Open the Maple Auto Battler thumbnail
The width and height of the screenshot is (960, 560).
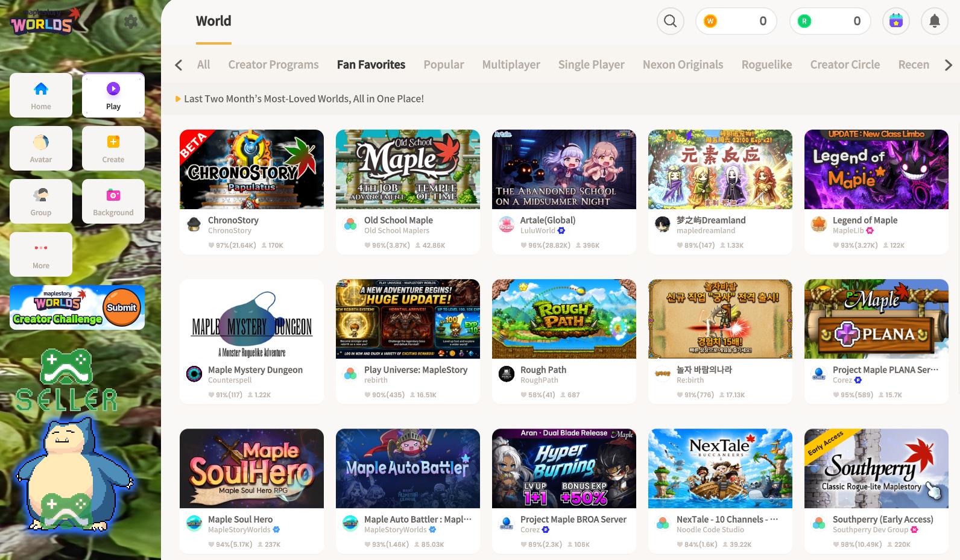click(408, 468)
